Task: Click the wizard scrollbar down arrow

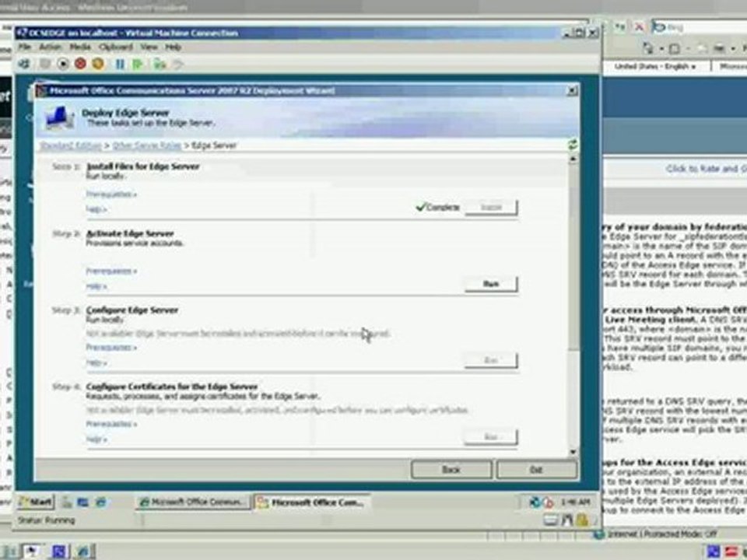Action: pyautogui.click(x=573, y=452)
